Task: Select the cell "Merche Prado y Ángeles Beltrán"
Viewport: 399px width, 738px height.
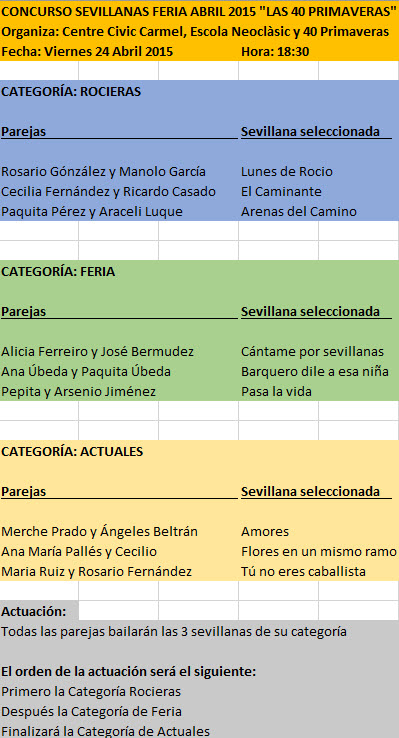Action: [100, 532]
